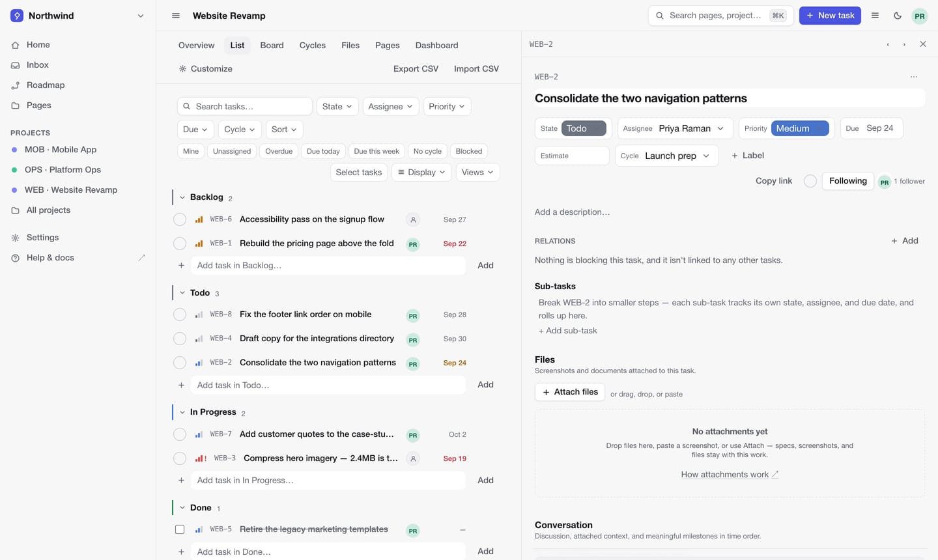Open the How attachments work link

[730, 475]
